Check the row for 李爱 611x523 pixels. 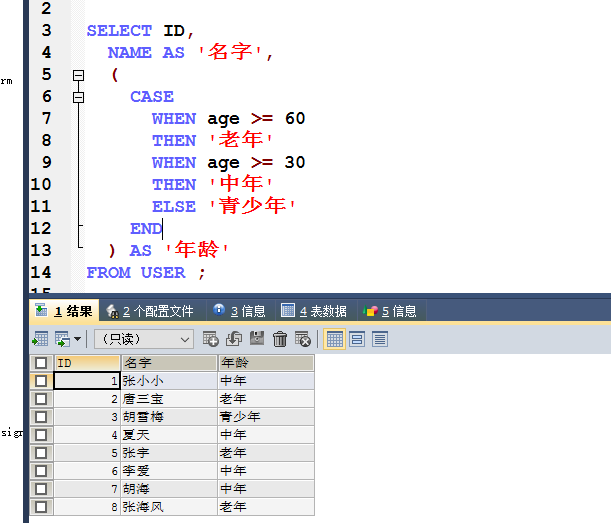41,471
